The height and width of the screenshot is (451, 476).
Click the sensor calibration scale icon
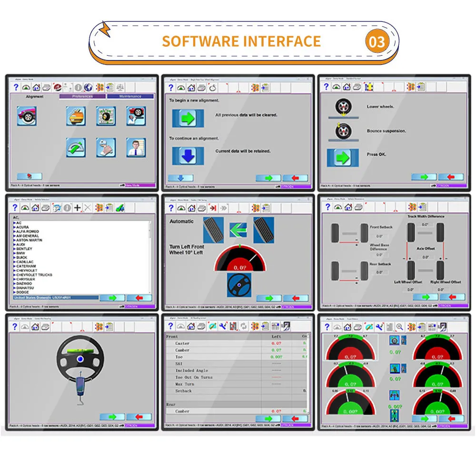click(x=120, y=87)
